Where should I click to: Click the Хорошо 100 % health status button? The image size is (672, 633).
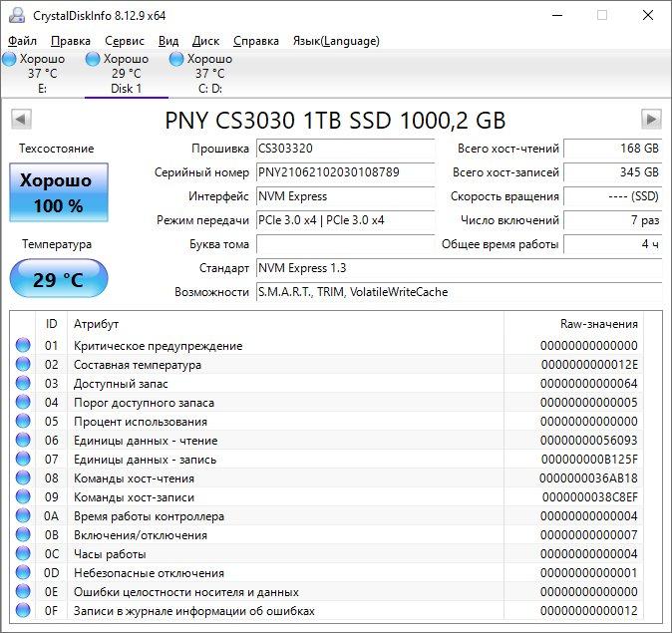(59, 192)
